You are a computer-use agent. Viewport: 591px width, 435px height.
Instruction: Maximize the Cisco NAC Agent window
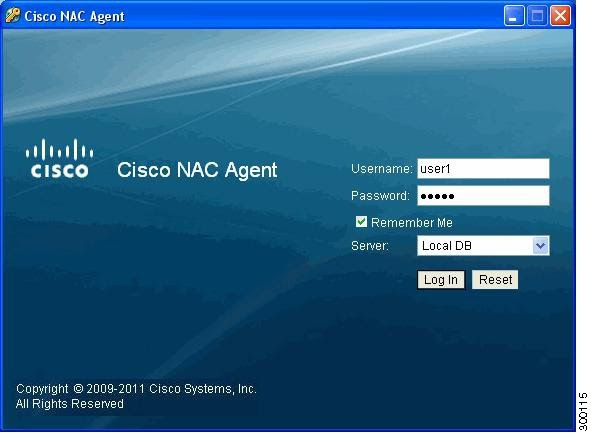click(537, 16)
